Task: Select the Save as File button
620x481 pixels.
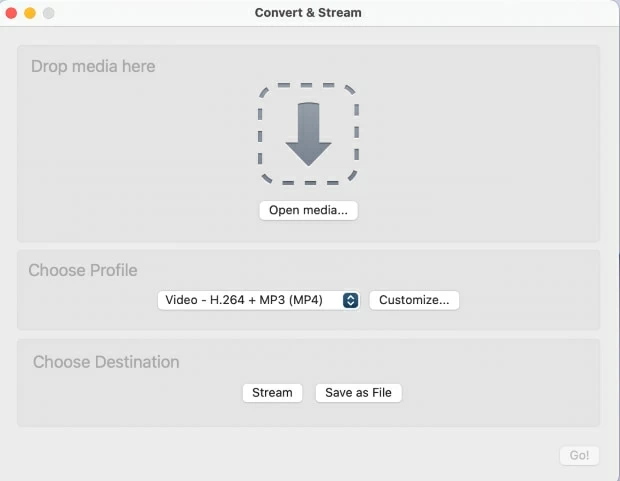Action: [x=358, y=393]
